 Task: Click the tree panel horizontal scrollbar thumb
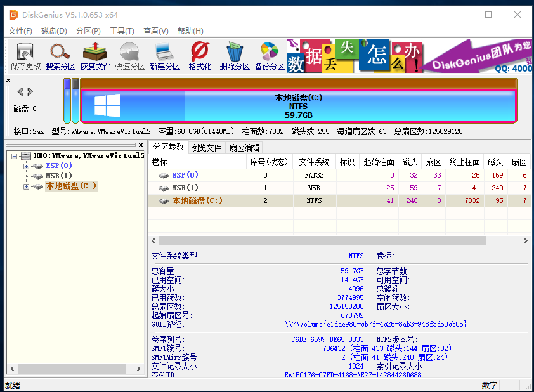pyautogui.click(x=72, y=369)
